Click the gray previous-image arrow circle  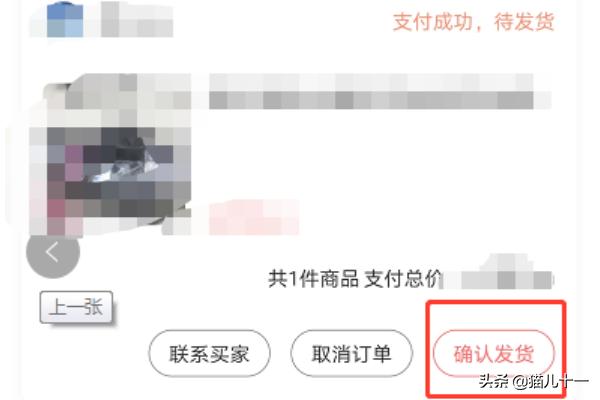point(53,252)
